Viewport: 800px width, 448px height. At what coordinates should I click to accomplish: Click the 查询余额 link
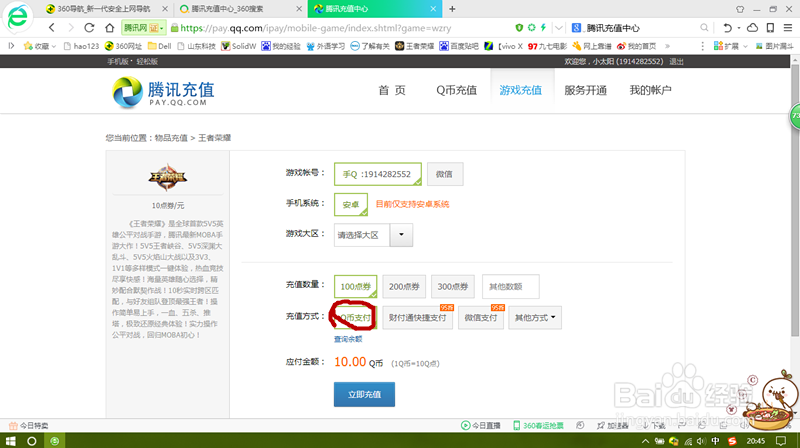point(348,339)
